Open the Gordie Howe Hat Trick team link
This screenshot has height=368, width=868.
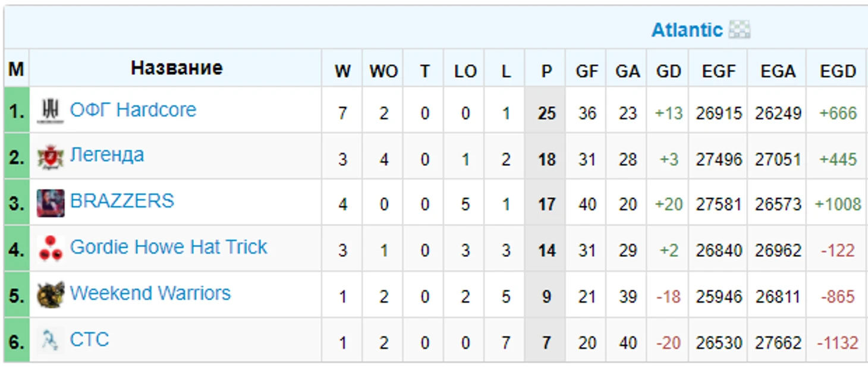coord(169,247)
